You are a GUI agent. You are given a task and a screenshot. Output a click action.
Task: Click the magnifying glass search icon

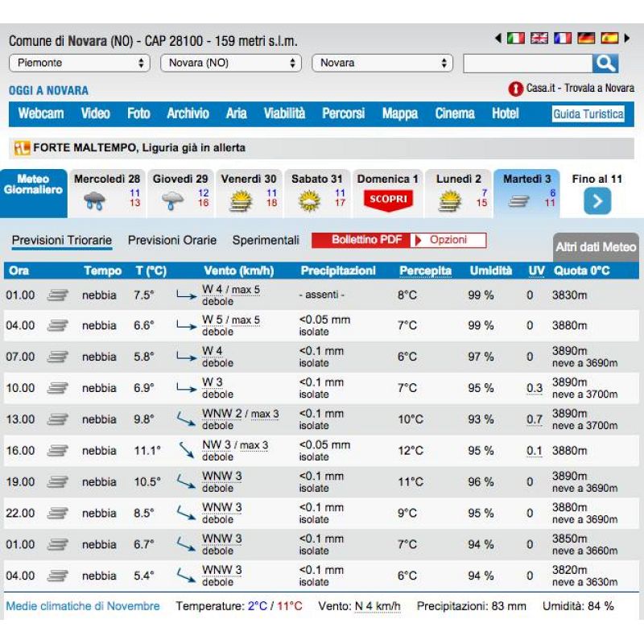tap(605, 63)
